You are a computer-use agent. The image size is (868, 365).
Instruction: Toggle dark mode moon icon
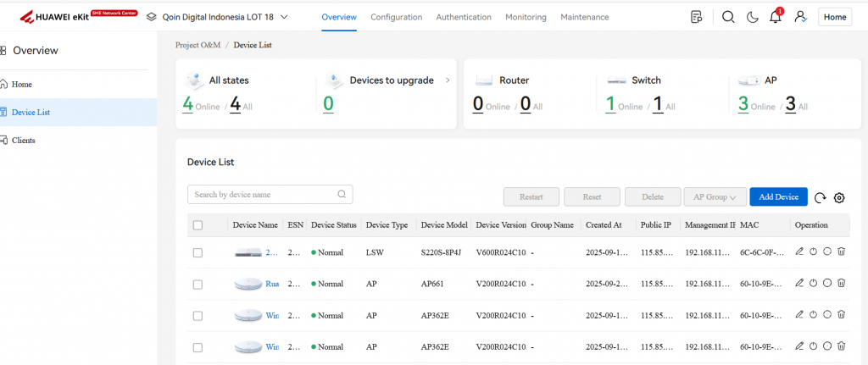752,18
